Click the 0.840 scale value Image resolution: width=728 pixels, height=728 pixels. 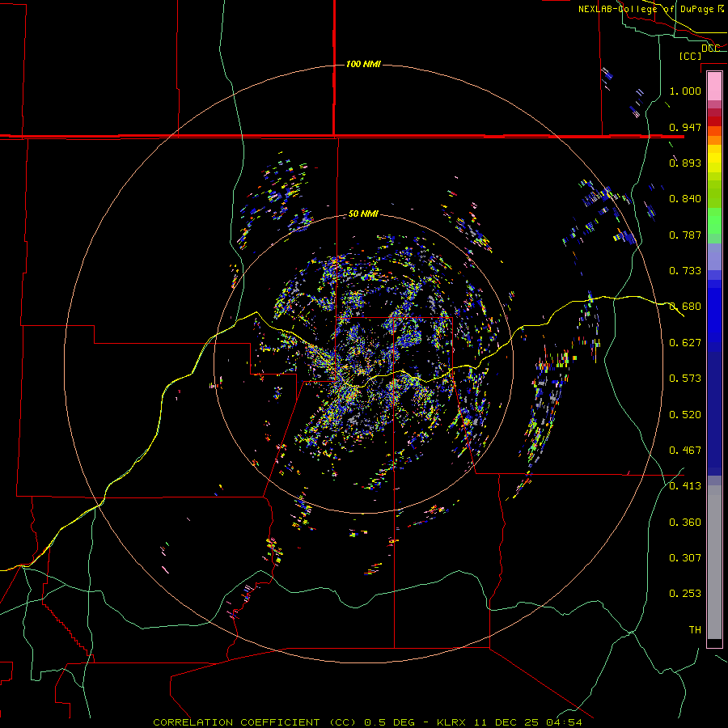[x=685, y=198]
